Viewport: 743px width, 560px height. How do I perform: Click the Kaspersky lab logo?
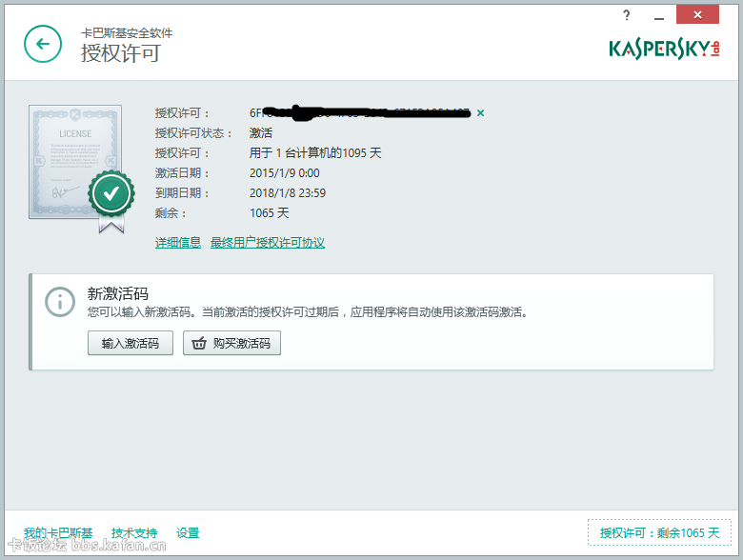click(664, 49)
